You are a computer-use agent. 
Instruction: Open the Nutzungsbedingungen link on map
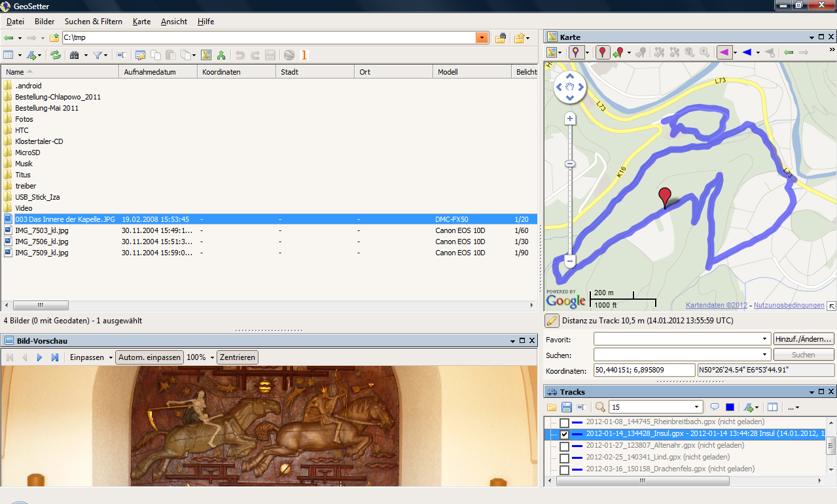point(789,306)
